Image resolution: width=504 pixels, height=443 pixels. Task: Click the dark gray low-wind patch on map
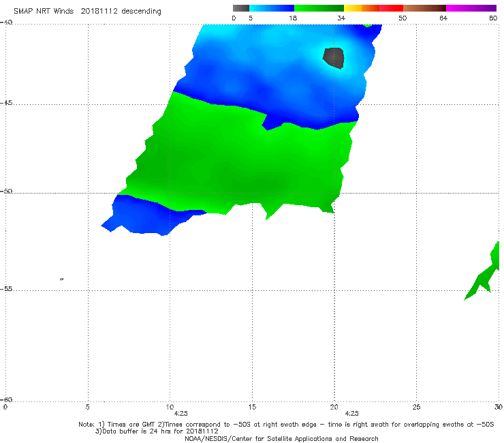pos(334,58)
